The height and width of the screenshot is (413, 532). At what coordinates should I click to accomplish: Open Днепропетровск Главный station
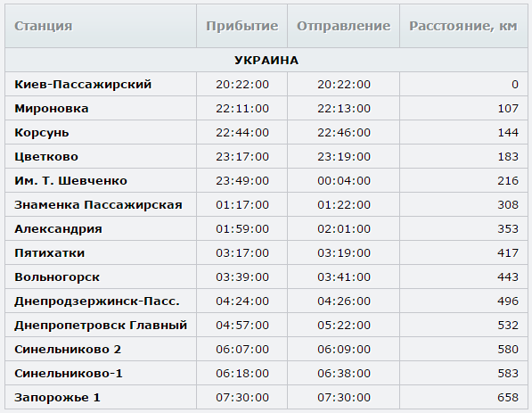pos(101,326)
